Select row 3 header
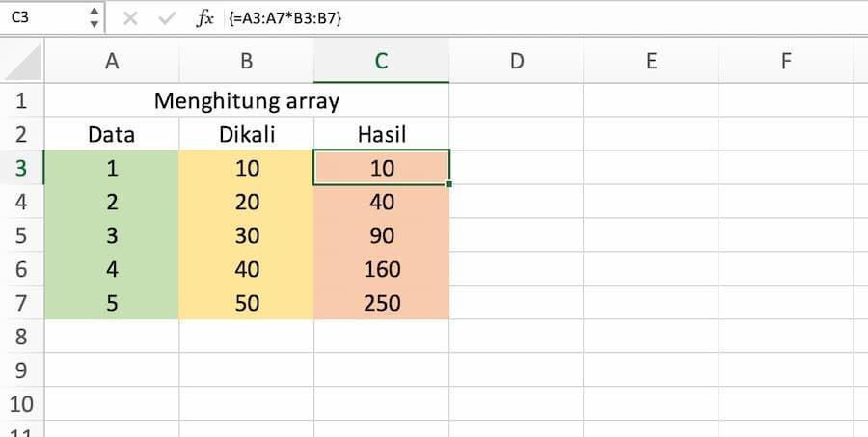This screenshot has width=868, height=437. tap(21, 167)
